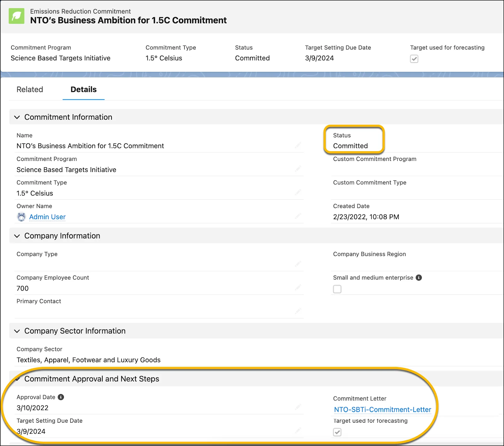Edit the Primary Contact field via pencil
The height and width of the screenshot is (446, 504).
coord(298,311)
